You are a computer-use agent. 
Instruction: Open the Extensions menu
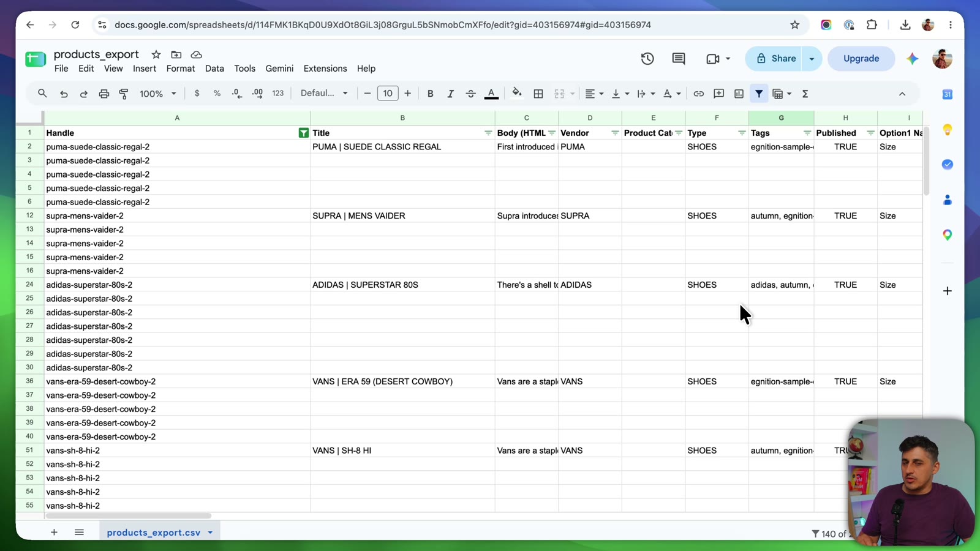click(325, 69)
